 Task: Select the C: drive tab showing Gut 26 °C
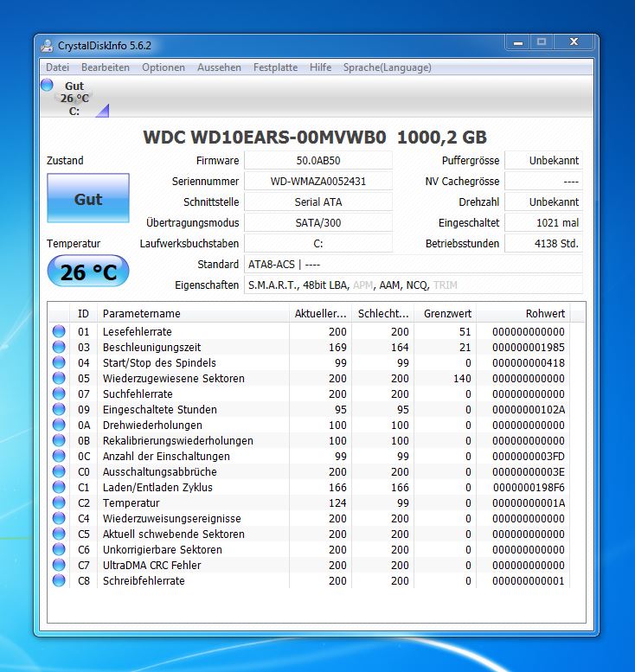pos(75,98)
